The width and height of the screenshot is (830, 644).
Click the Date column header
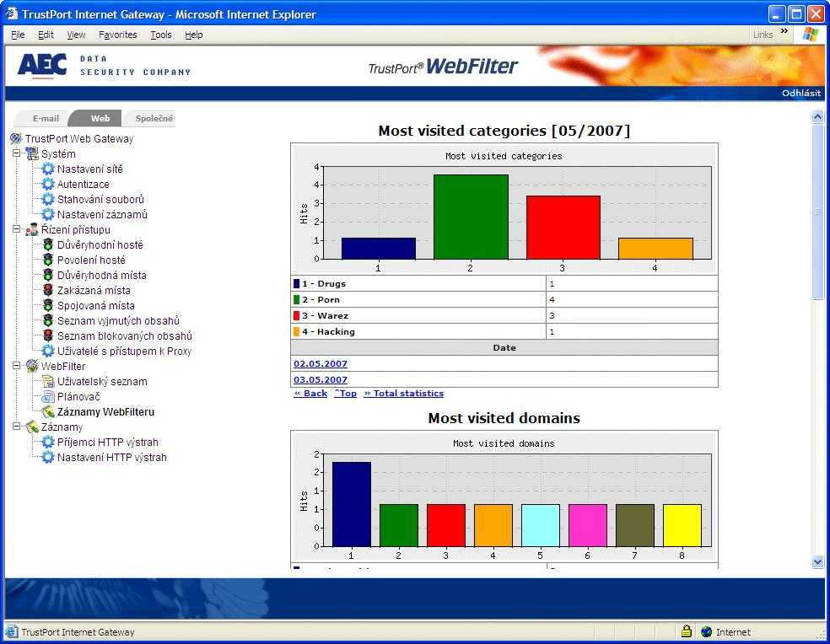coord(504,347)
